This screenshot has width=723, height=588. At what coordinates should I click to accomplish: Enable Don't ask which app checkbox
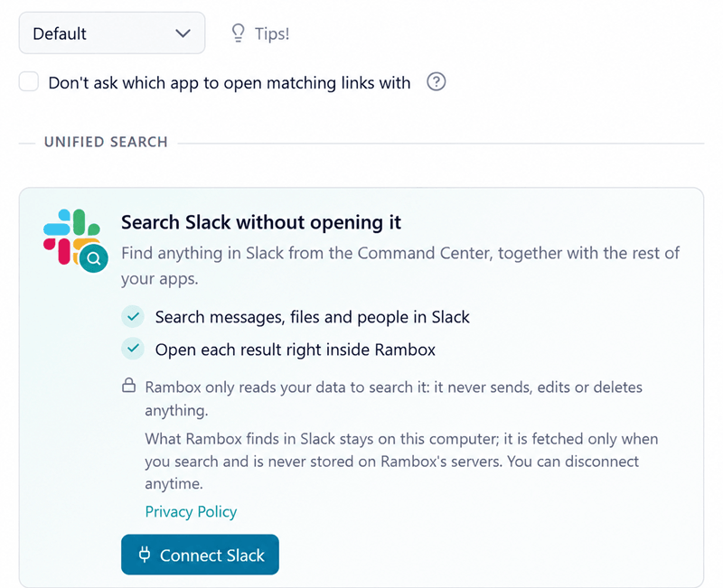[29, 81]
